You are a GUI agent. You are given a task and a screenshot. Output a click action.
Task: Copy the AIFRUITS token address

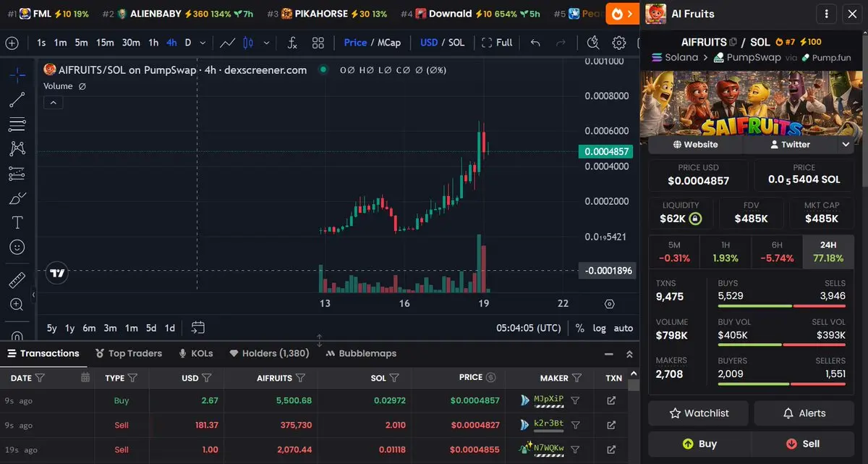[734, 43]
